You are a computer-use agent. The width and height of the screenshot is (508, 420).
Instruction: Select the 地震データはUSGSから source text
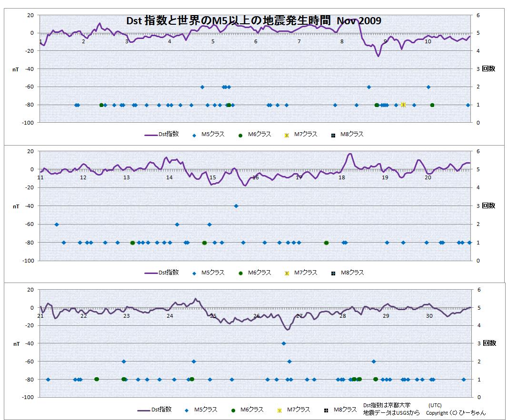click(391, 413)
